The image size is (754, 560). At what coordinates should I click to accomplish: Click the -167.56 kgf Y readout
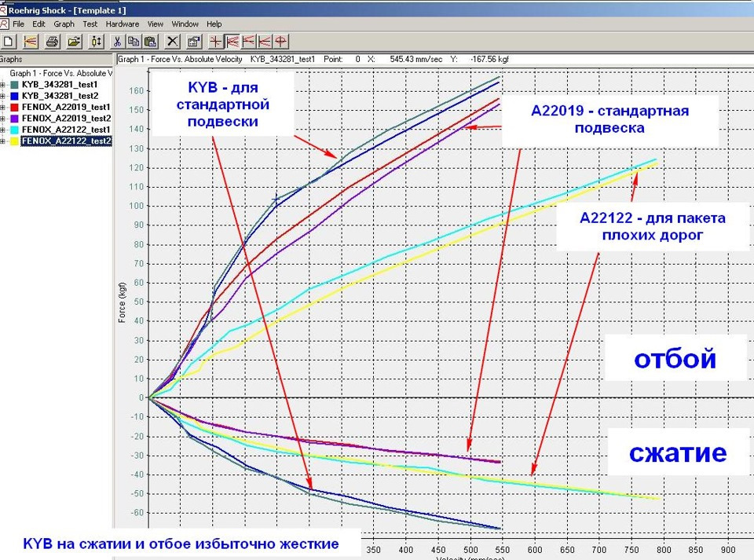pyautogui.click(x=489, y=59)
